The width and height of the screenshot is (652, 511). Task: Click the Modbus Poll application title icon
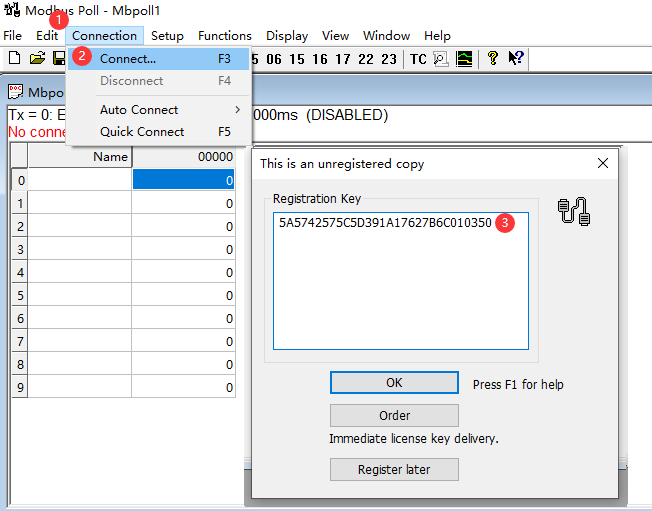12,10
